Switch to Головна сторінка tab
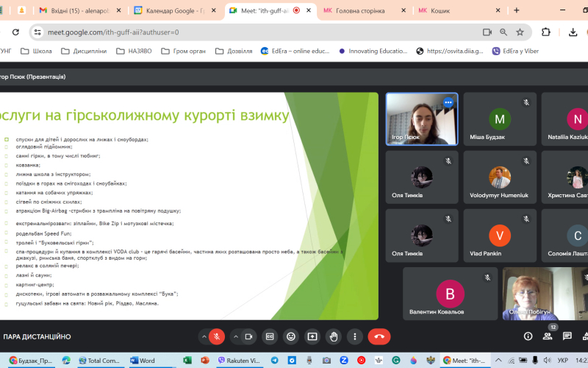 (x=364, y=10)
